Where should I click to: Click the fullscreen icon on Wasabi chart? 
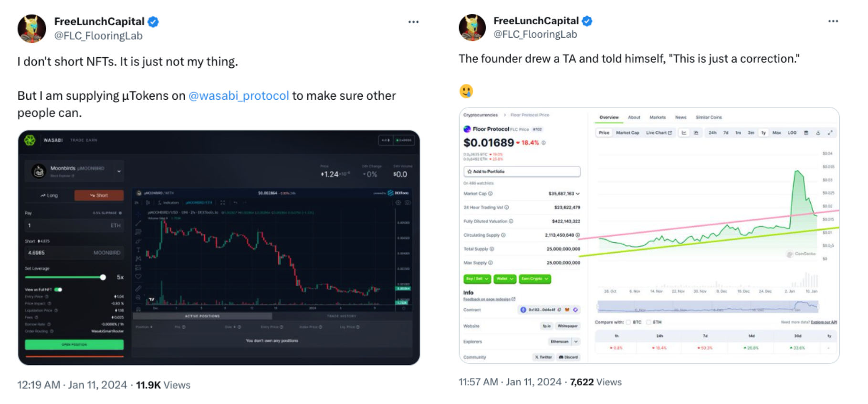pos(222,203)
